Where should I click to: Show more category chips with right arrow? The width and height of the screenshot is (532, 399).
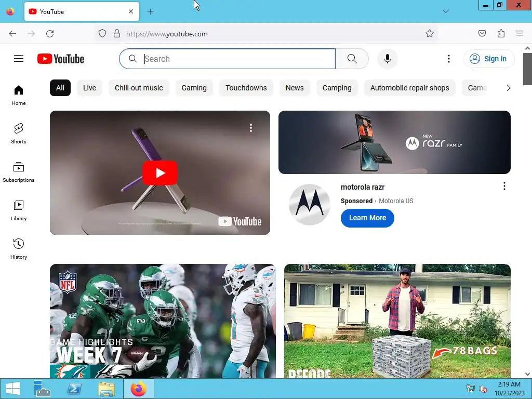click(508, 88)
